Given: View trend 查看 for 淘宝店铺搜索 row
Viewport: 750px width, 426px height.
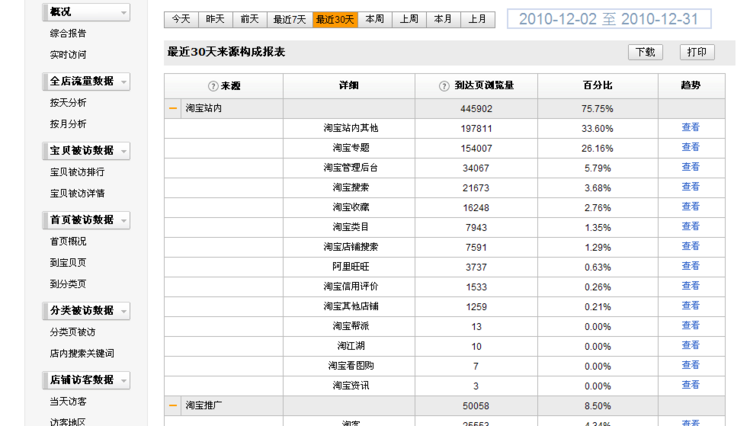Looking at the screenshot, I should pyautogui.click(x=691, y=246).
